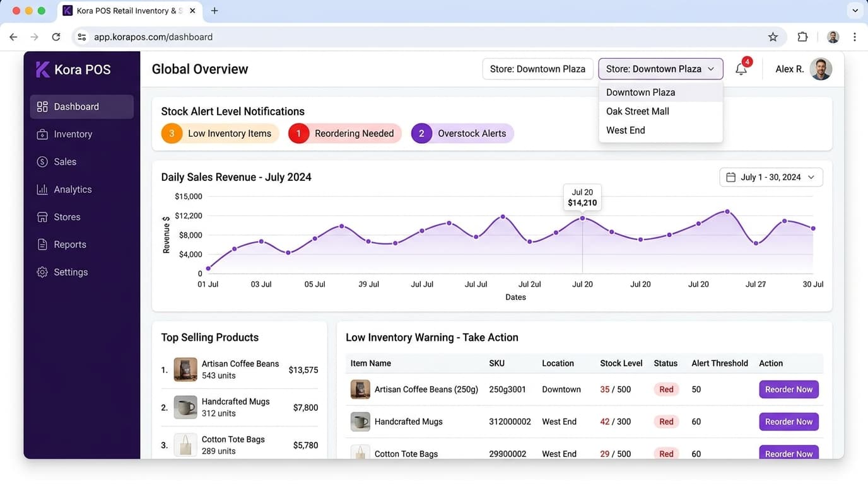Image resolution: width=868 pixels, height=484 pixels.
Task: Open browser extensions puzzle icon
Action: [x=802, y=37]
